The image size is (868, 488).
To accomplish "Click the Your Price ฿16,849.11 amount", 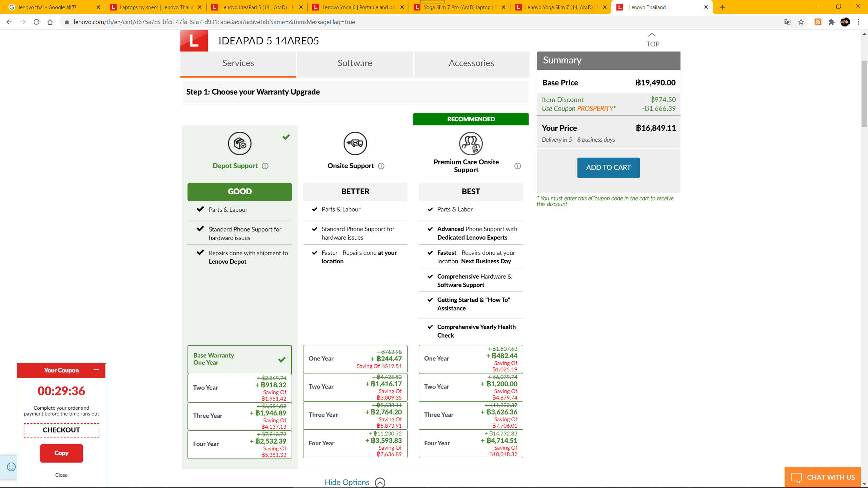I will click(x=656, y=128).
